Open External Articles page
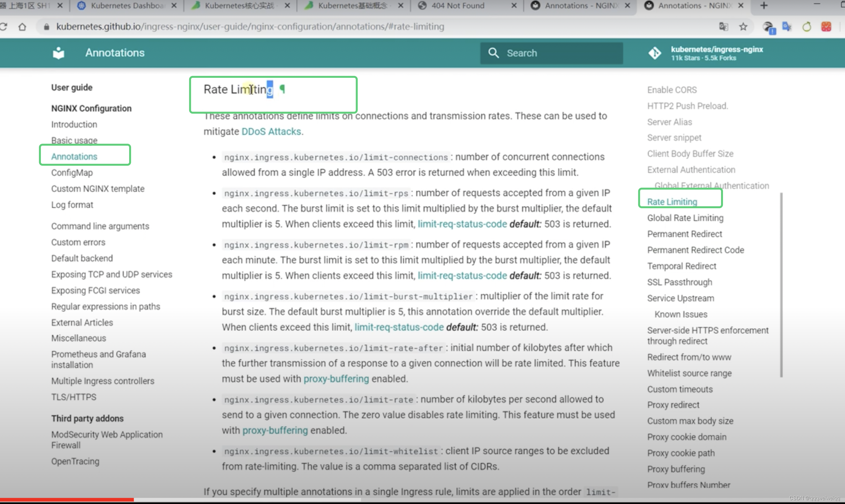 pyautogui.click(x=82, y=322)
